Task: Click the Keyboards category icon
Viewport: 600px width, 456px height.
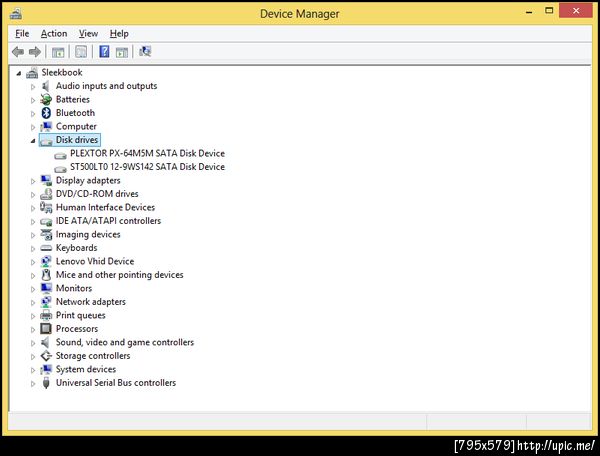Action: [x=46, y=248]
